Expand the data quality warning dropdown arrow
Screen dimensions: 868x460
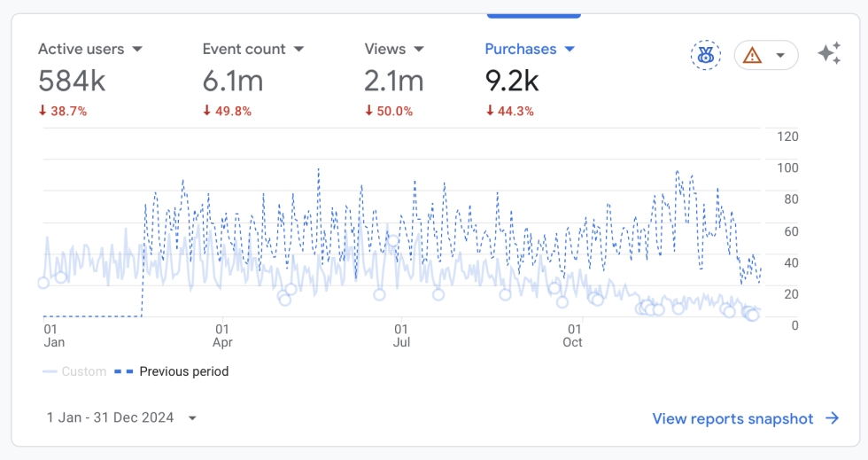coord(780,56)
